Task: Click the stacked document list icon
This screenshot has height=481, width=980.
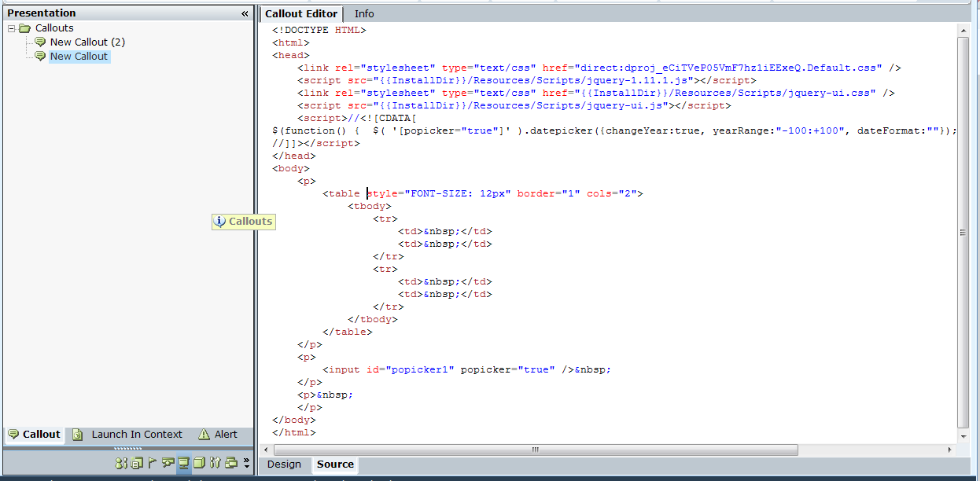Action: click(137, 463)
